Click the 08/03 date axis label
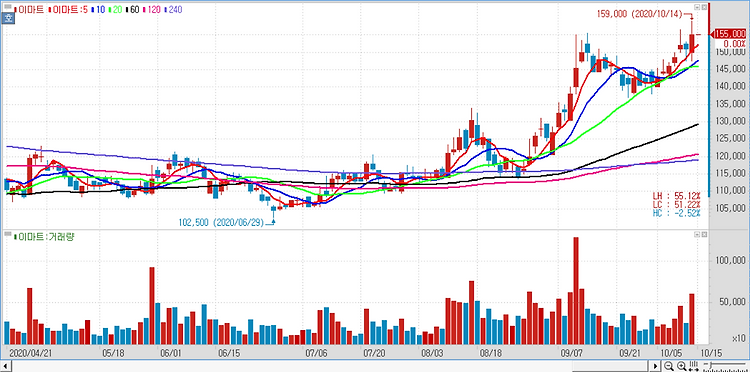 (432, 353)
